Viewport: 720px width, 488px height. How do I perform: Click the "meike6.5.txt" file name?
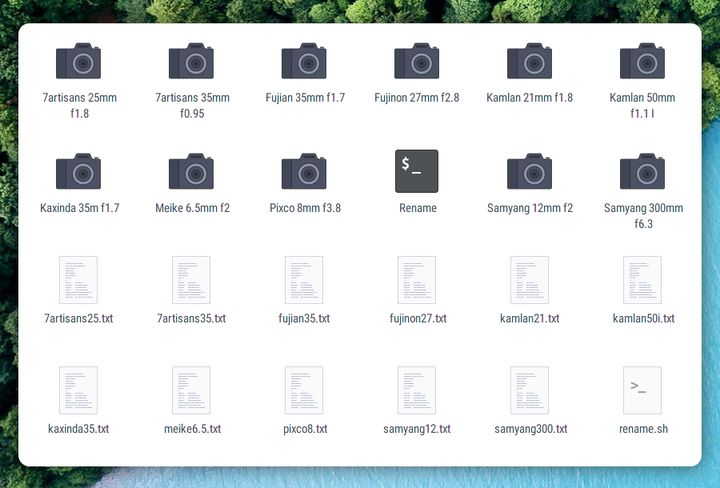[x=192, y=429]
